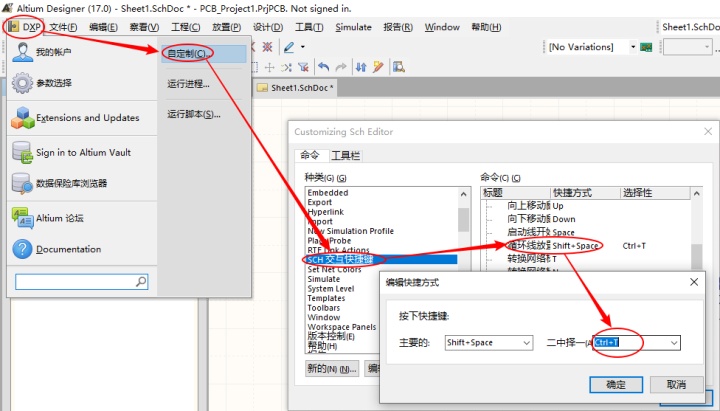The width and height of the screenshot is (720, 411).
Task: Click the undo arrow icon
Action: (x=324, y=68)
